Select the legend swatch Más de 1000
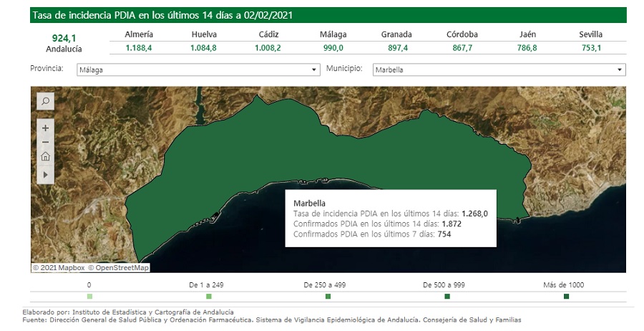The image size is (644, 331). coord(567,297)
